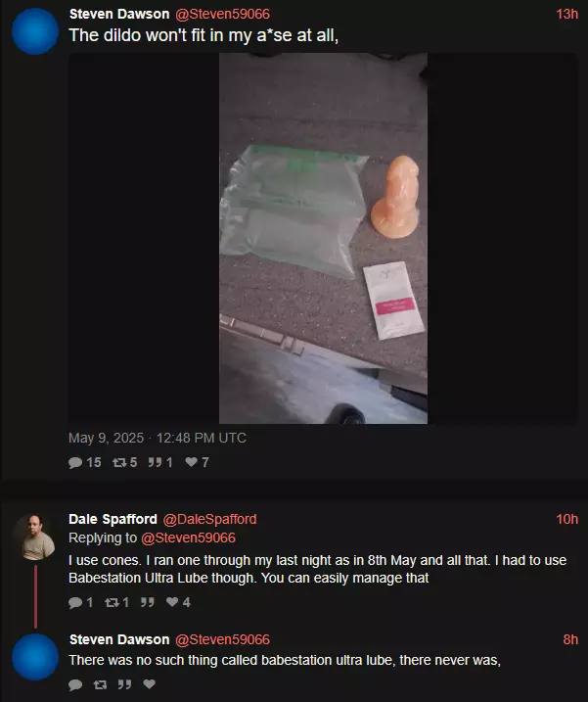Retweet Steven Dawson's last comment
This screenshot has width=588, height=702.
[x=100, y=684]
